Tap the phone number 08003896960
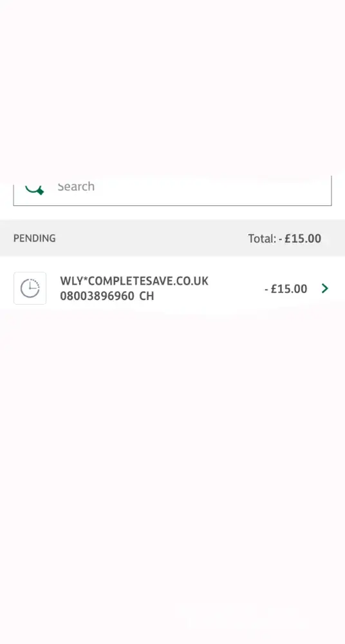The width and height of the screenshot is (345, 644). click(x=97, y=296)
